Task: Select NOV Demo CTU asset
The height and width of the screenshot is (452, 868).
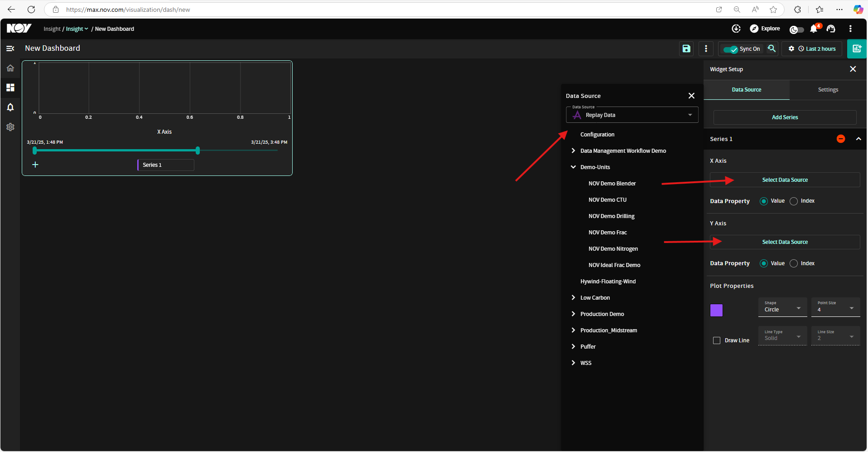Action: (608, 199)
